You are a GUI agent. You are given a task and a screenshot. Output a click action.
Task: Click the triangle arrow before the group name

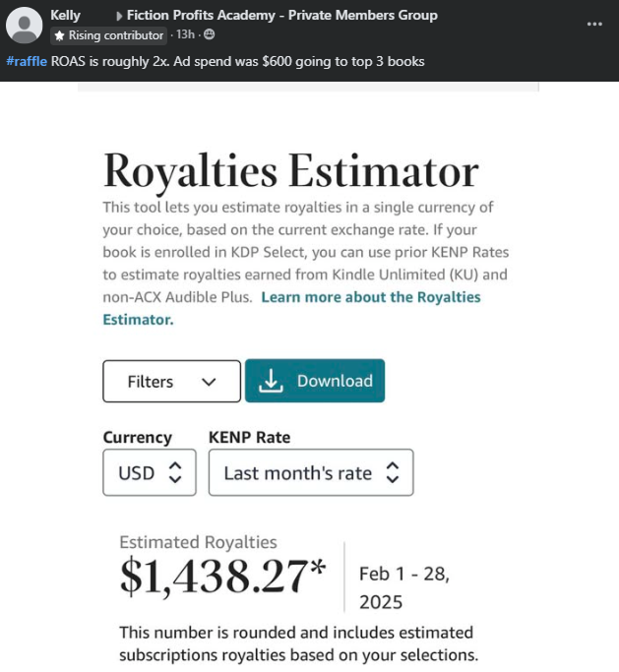tap(118, 16)
